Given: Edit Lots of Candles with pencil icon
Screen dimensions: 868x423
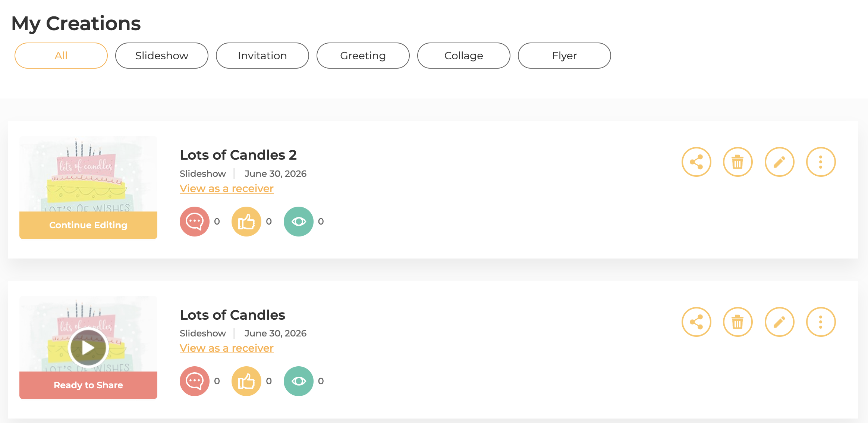Looking at the screenshot, I should click(x=780, y=322).
